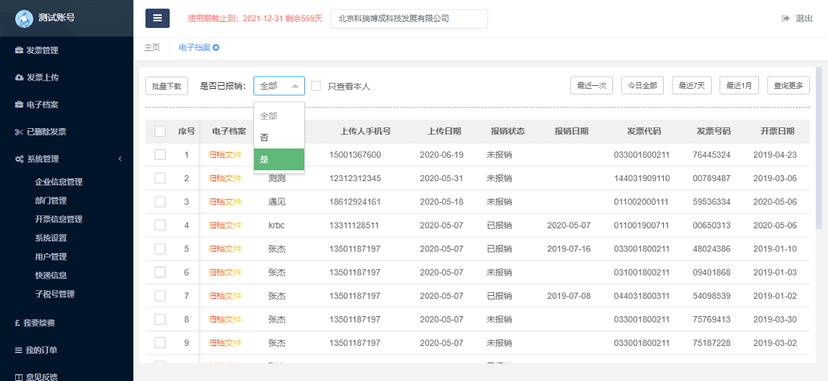This screenshot has height=381, width=828.
Task: Click 归档文件 link in row 5
Action: click(225, 249)
